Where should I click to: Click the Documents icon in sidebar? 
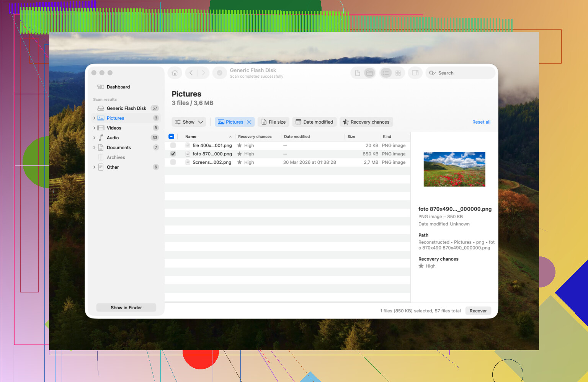[101, 147]
